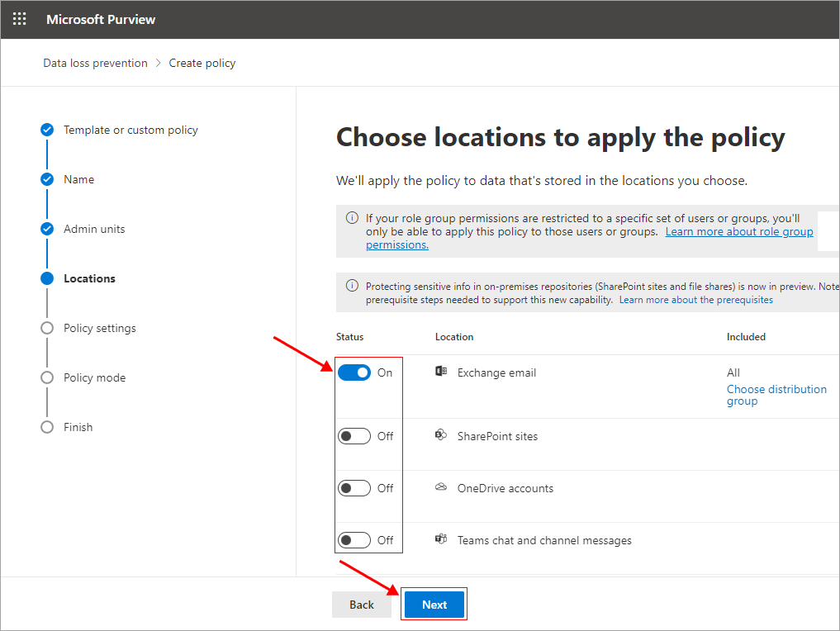Viewport: 840px width, 631px height.
Task: Click the SharePoint sites icon
Action: tap(441, 435)
